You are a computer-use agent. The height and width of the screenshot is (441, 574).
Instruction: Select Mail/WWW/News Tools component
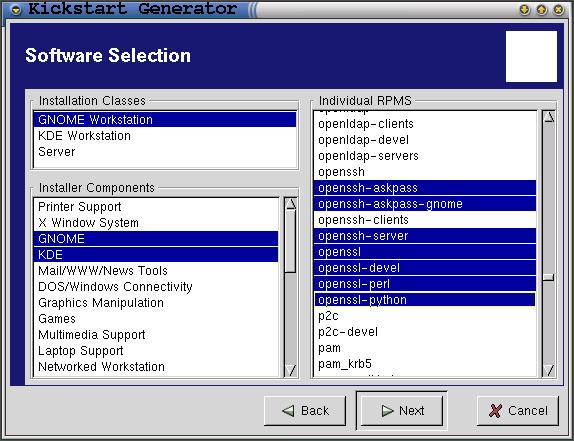[x=156, y=271]
